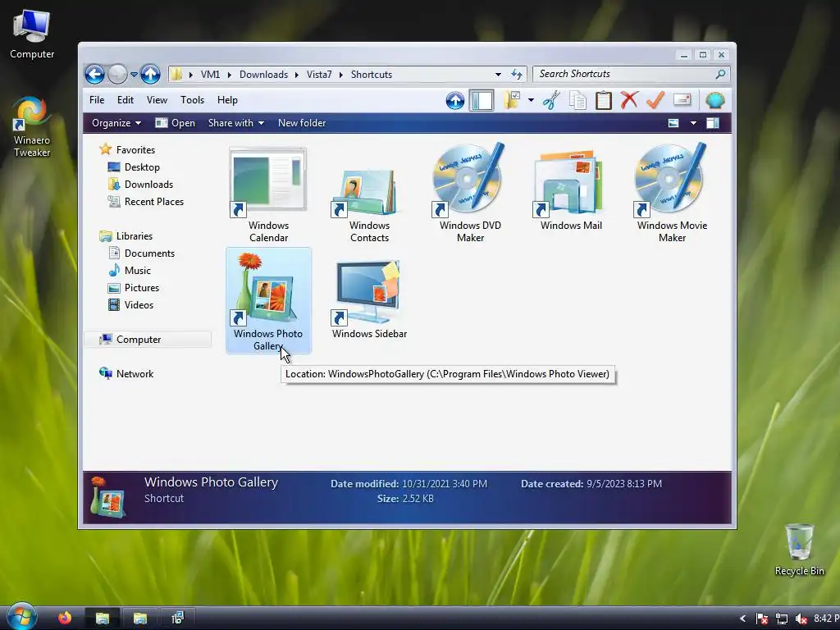Image resolution: width=840 pixels, height=630 pixels.
Task: Click the red X Delete icon
Action: pyautogui.click(x=629, y=100)
